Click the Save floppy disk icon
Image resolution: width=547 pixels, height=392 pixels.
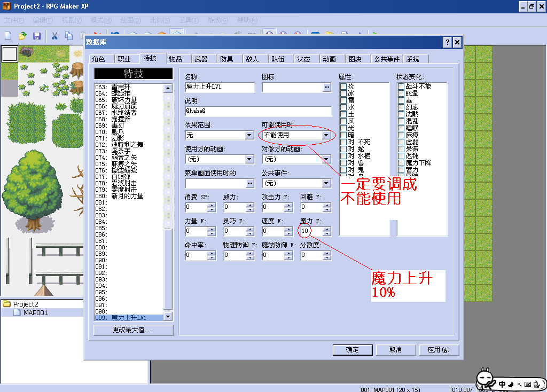point(37,36)
